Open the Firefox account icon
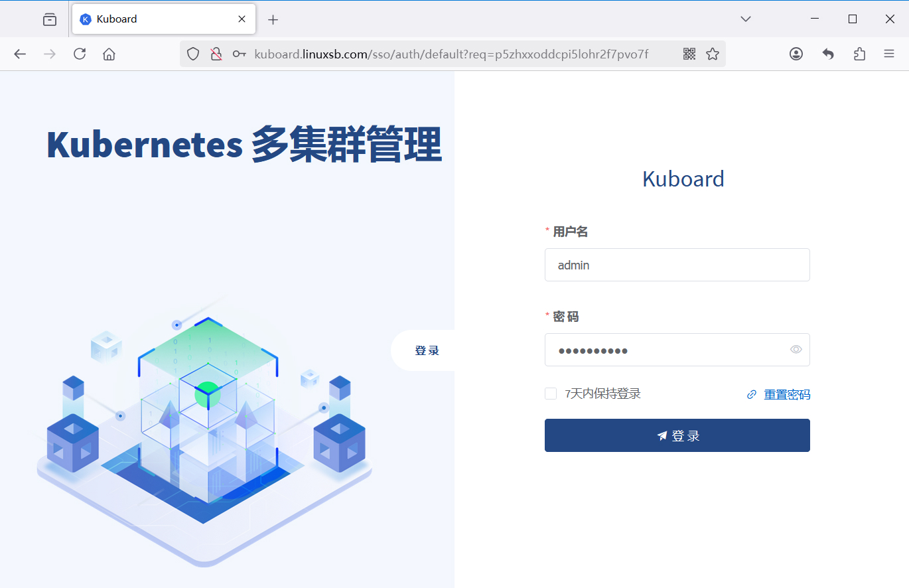This screenshot has height=588, width=909. (796, 54)
